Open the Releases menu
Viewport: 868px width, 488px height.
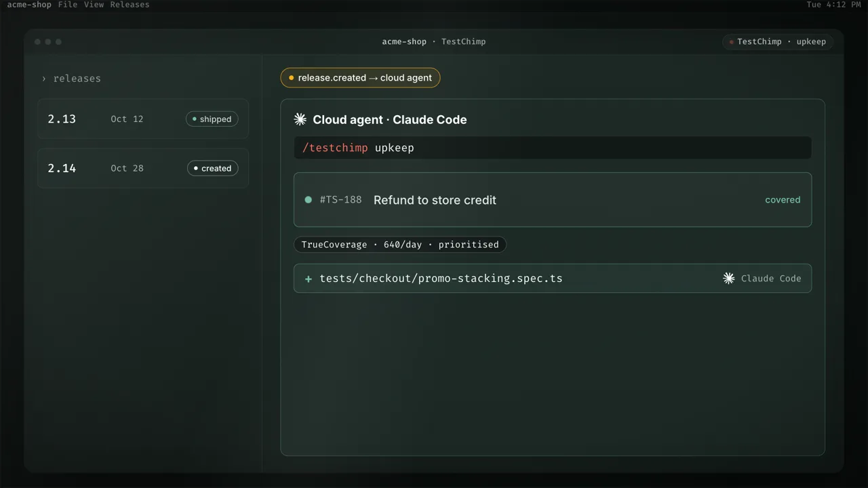click(130, 5)
